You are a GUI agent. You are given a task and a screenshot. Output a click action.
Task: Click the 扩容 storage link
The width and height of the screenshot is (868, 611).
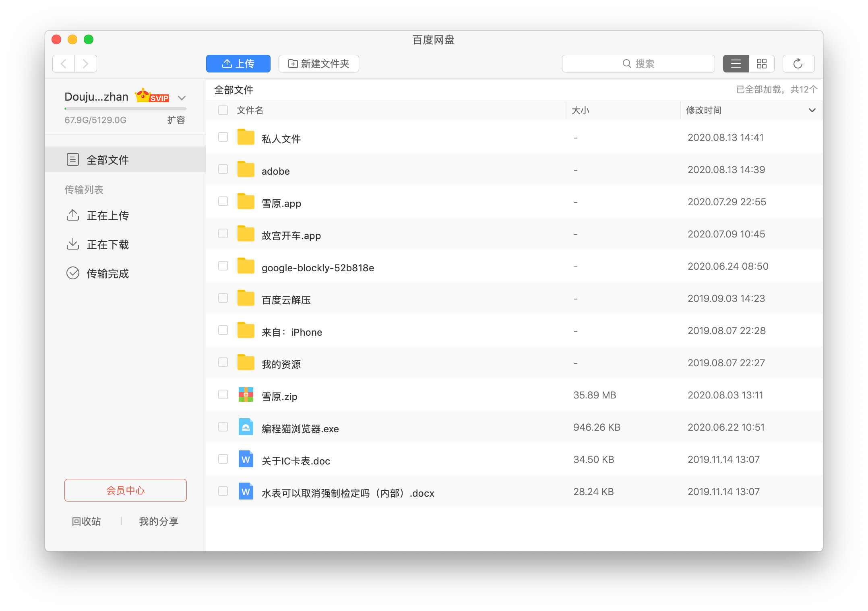coord(176,120)
